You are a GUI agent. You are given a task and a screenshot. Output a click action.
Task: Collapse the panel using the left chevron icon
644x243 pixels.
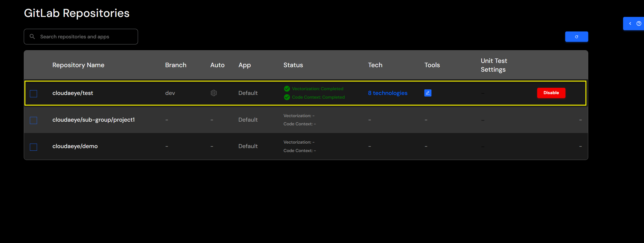630,23
